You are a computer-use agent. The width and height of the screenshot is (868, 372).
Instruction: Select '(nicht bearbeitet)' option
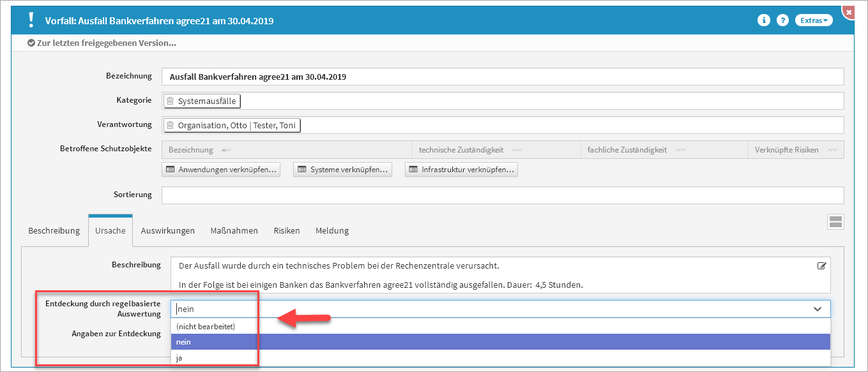click(x=501, y=326)
